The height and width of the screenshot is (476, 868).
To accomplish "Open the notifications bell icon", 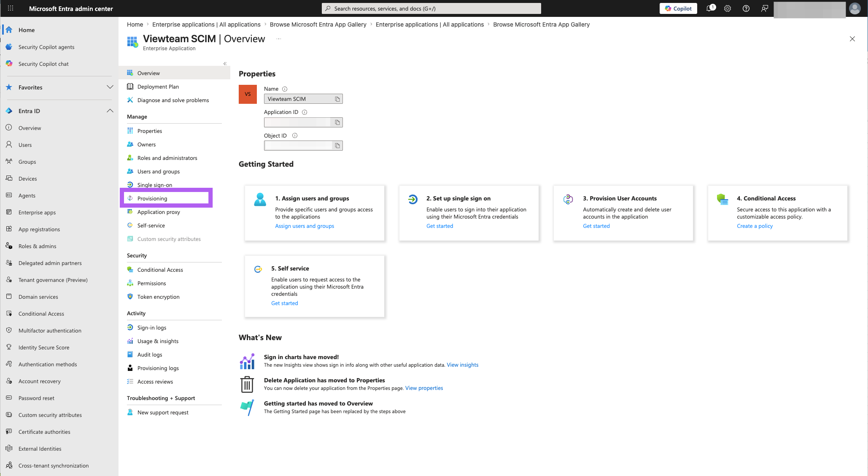I will click(x=710, y=8).
